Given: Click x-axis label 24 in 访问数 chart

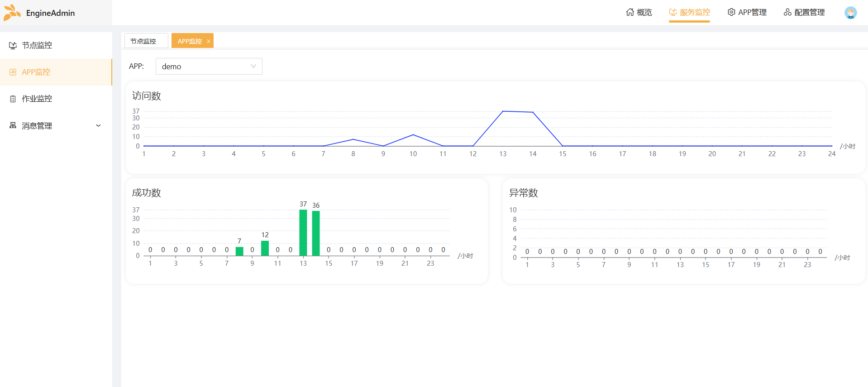Looking at the screenshot, I should 832,154.
